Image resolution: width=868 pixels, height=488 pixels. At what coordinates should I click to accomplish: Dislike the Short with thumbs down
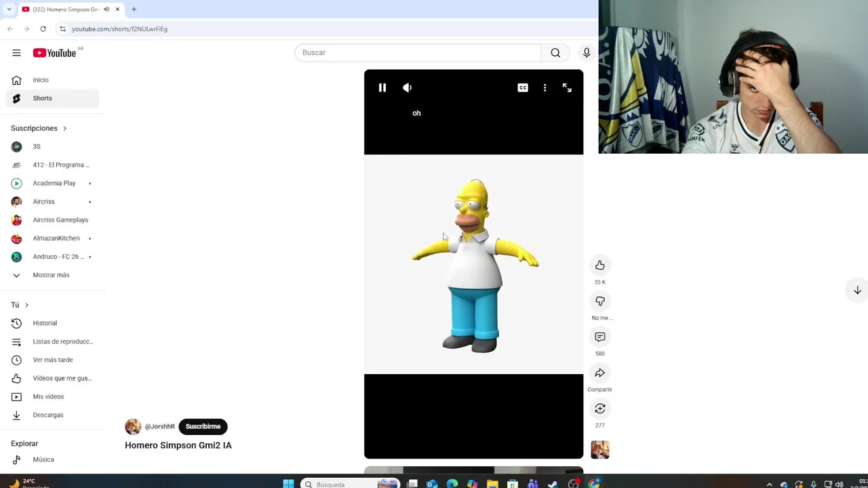coord(600,301)
